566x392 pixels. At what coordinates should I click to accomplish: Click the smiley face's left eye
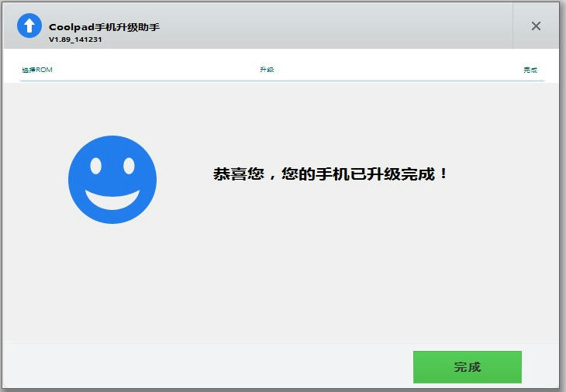click(95, 166)
